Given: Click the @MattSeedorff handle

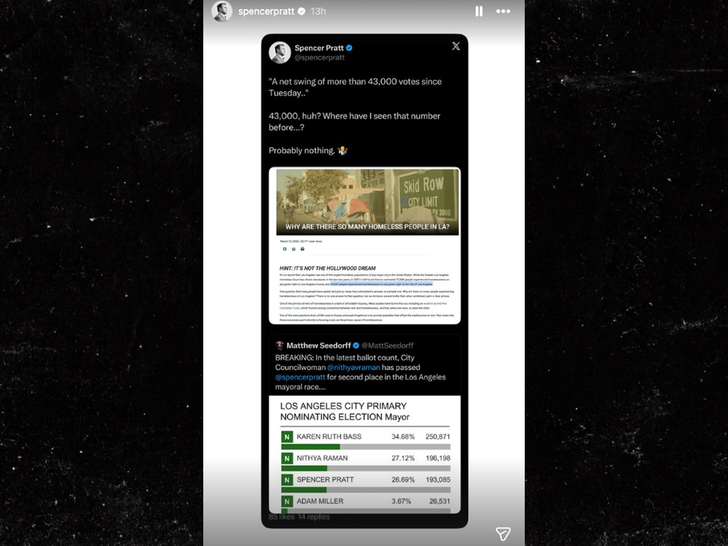Looking at the screenshot, I should 387,345.
